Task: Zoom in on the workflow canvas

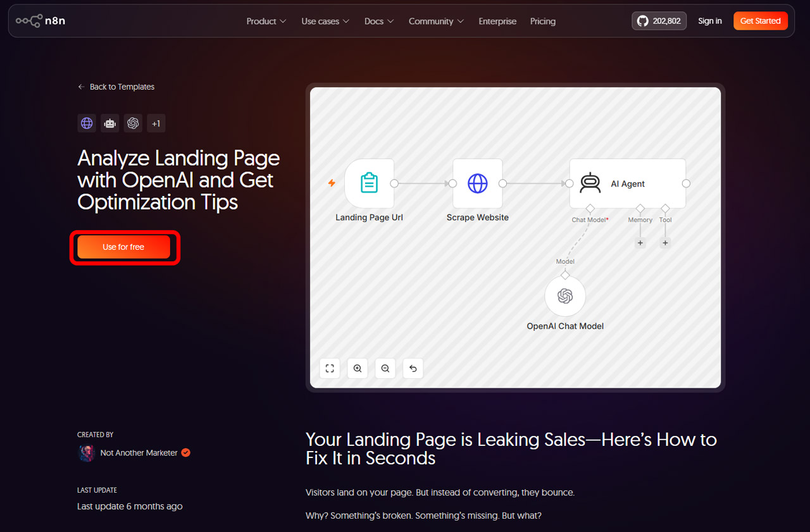Action: click(x=358, y=368)
